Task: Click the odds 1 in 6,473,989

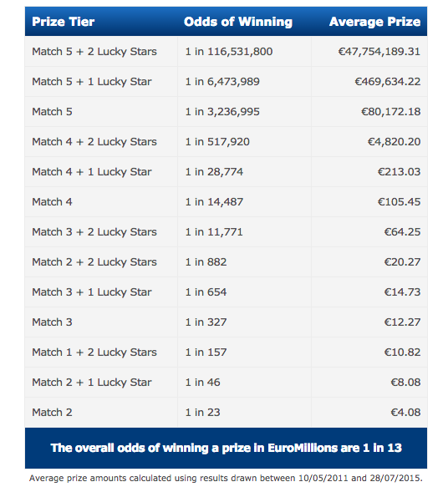Action: (222, 82)
